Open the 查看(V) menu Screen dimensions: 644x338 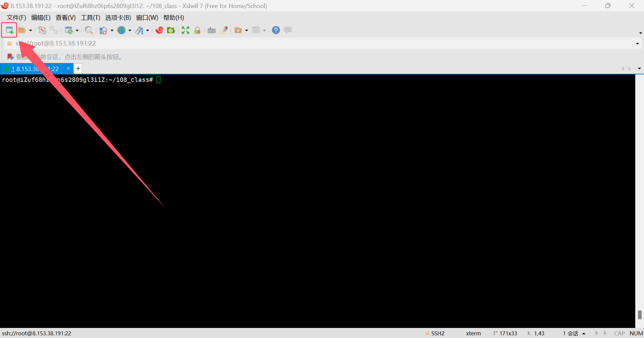tap(66, 18)
